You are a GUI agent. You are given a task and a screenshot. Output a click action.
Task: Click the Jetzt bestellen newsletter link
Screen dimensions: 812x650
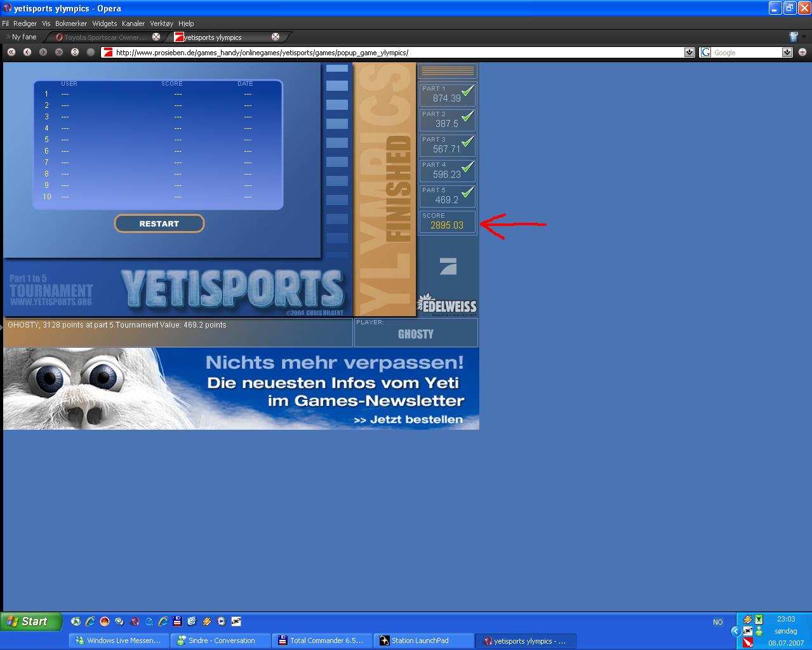coord(408,420)
